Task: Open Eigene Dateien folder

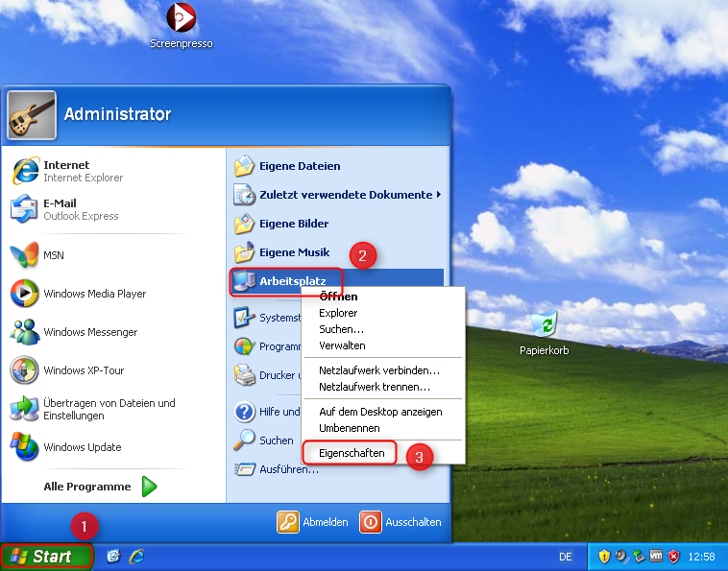Action: pos(299,166)
